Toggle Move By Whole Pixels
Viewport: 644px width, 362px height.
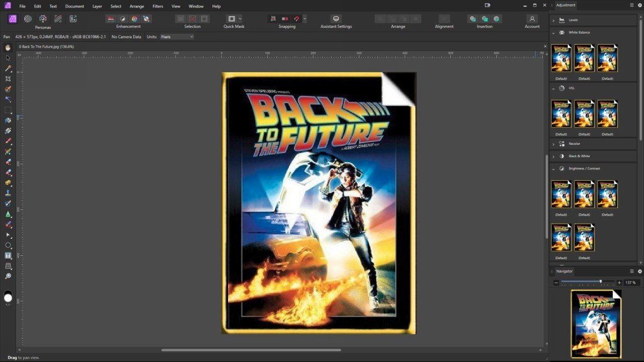(285, 18)
